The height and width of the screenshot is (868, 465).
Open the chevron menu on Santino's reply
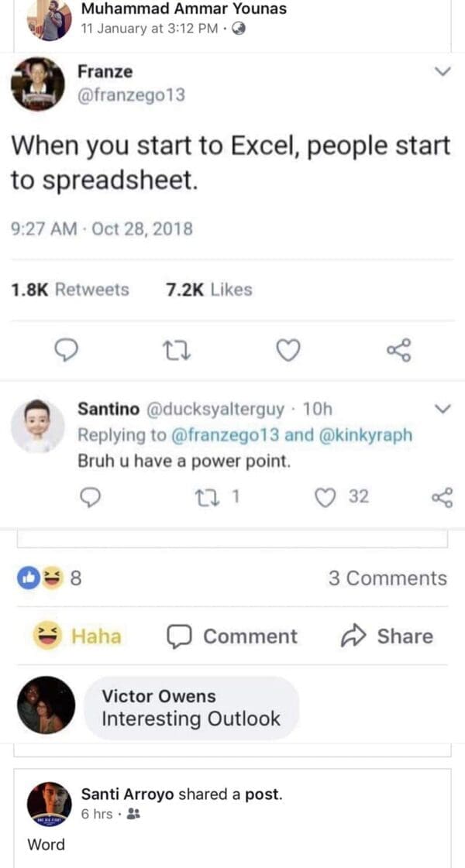443,408
